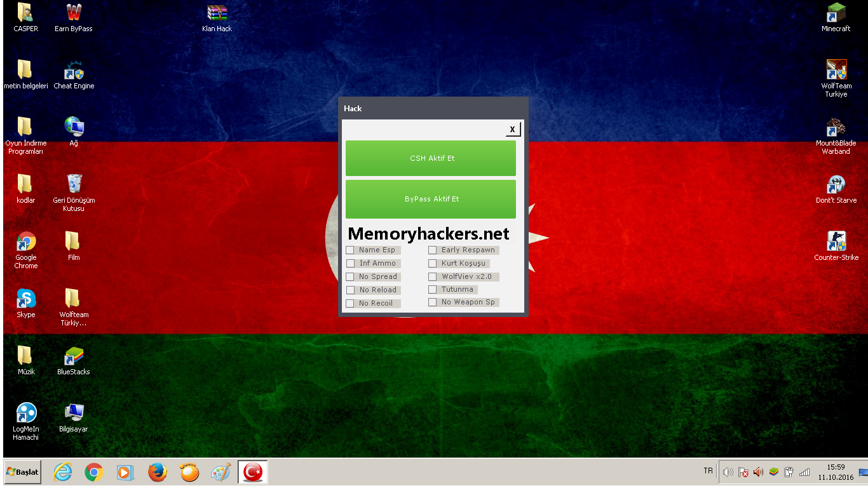Enable the No Weapon Sp checkbox
Viewport: 868px width, 488px height.
click(x=432, y=302)
